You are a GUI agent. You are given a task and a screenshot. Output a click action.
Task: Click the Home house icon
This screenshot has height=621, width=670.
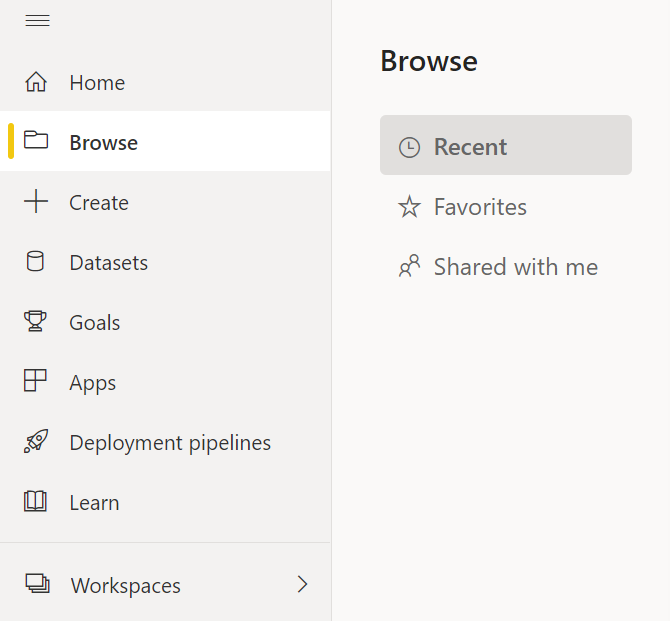click(x=36, y=81)
